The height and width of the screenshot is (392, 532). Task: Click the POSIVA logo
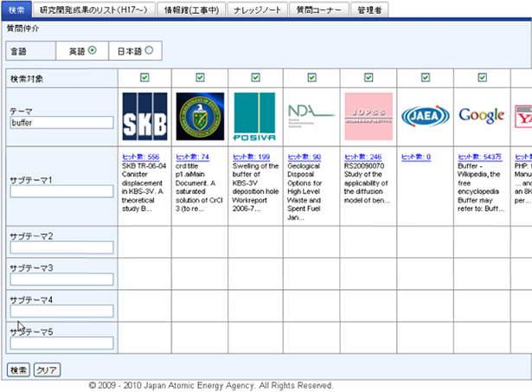click(255, 117)
